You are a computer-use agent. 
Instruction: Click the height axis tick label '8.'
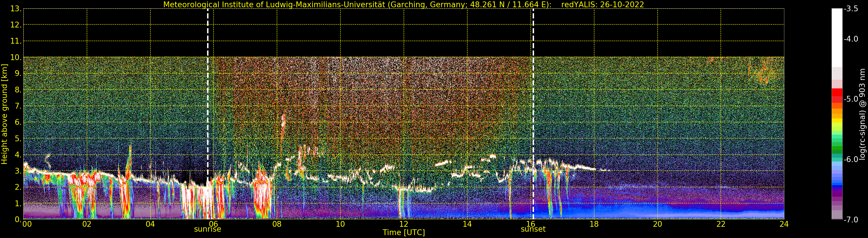(x=18, y=90)
